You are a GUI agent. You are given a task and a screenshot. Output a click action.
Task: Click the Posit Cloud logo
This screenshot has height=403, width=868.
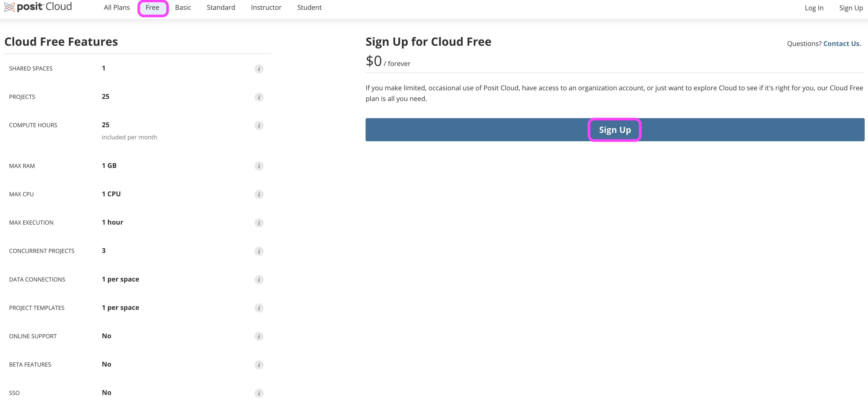click(38, 7)
